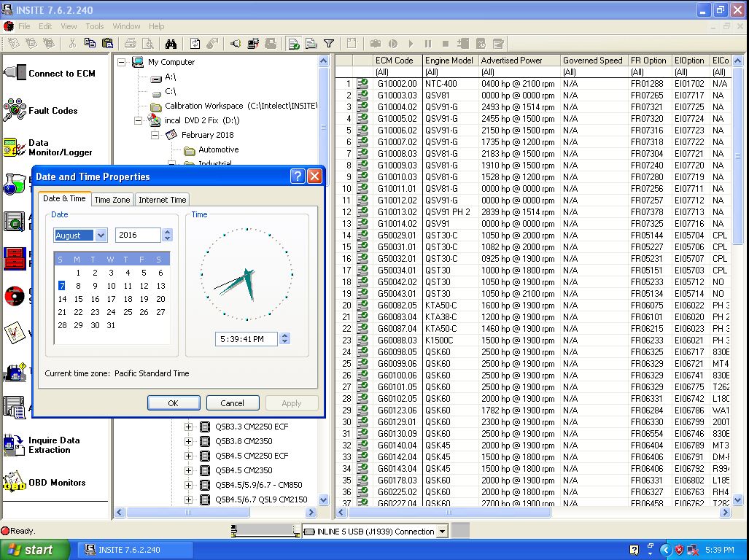The height and width of the screenshot is (560, 749).
Task: Expand the QSB3.8 CM2350 node
Action: [x=188, y=441]
